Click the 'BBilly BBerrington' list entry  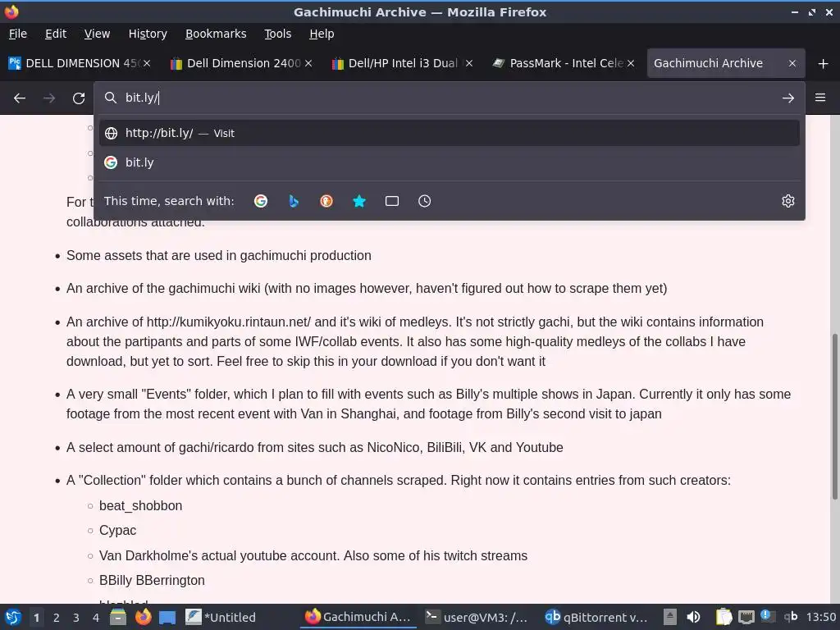[152, 580]
